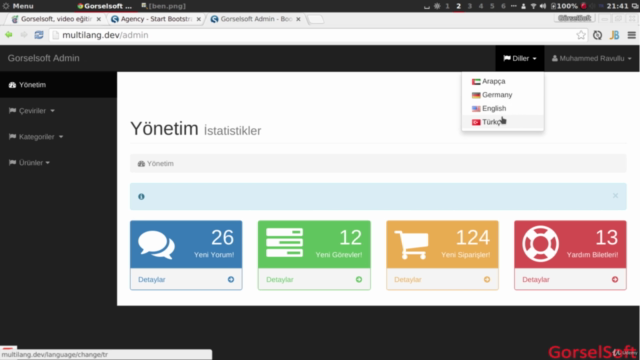Open the Diller language dropdown
Viewport: 640px width, 360px height.
pos(520,58)
